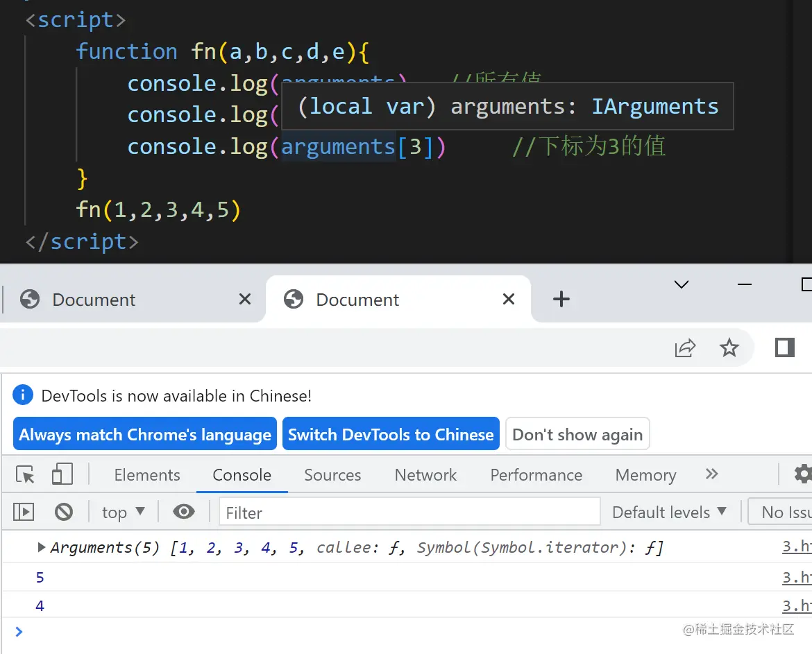
Task: Open the Network panel tab
Action: [x=425, y=475]
